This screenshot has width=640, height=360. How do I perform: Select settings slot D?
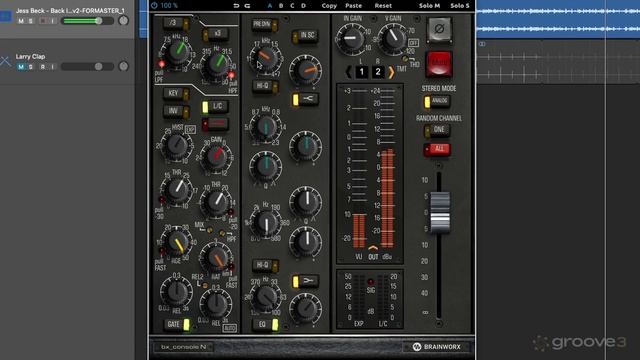coord(303,6)
